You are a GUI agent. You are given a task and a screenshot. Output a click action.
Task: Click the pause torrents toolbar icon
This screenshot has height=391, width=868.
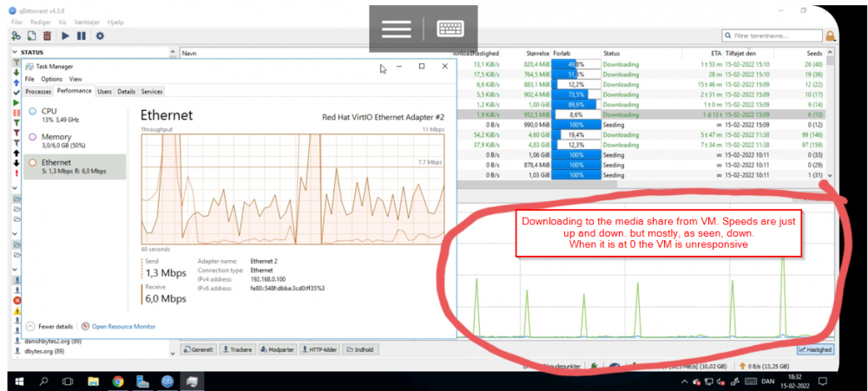82,36
